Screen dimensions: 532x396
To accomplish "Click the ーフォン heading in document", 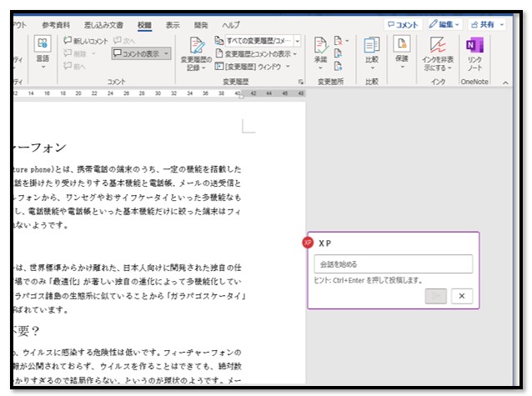I will coord(39,148).
